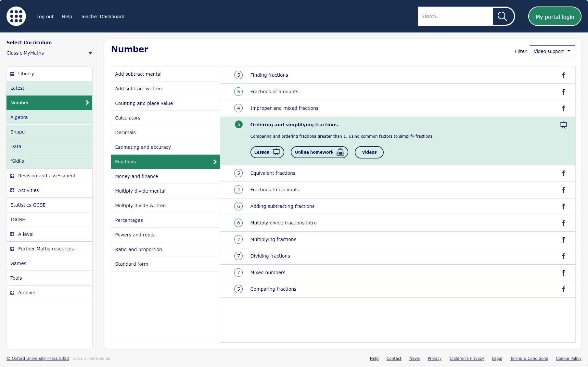588x367 pixels.
Task: Focus the Search input field
Action: [x=455, y=16]
